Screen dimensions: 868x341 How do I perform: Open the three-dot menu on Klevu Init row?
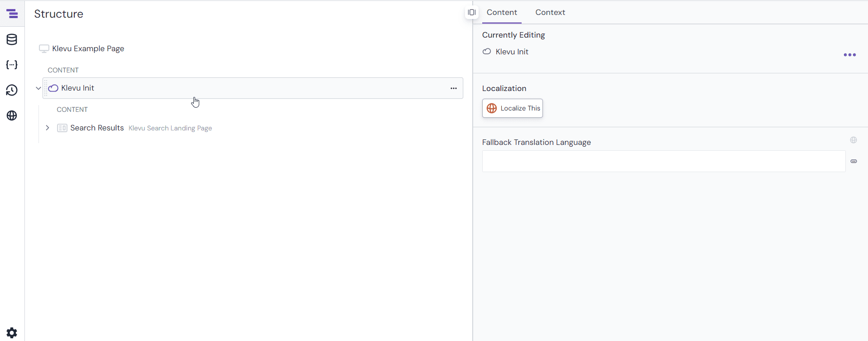454,88
